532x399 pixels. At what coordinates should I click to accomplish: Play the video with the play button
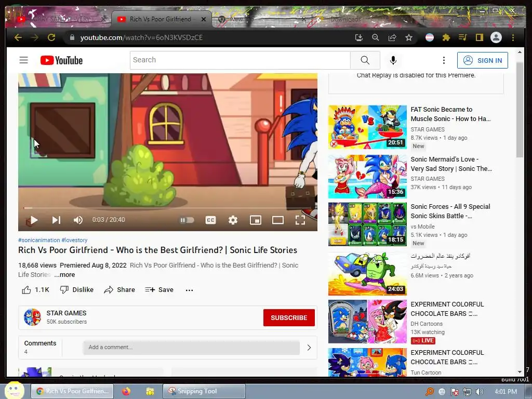coord(34,220)
